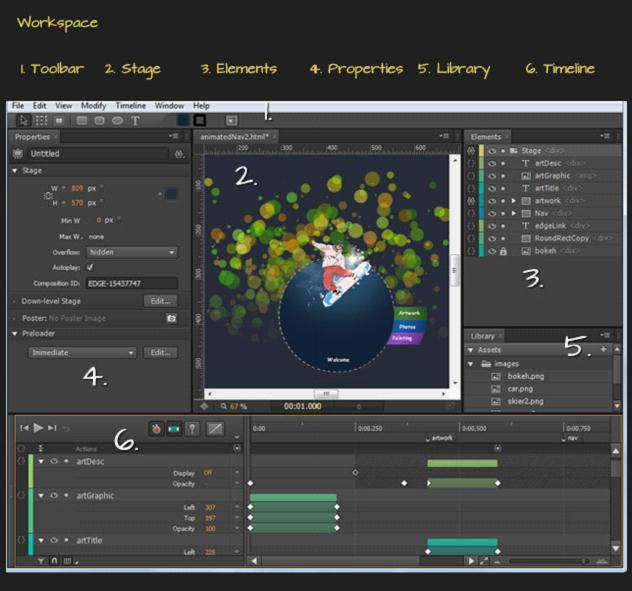Open the Help menu

201,106
